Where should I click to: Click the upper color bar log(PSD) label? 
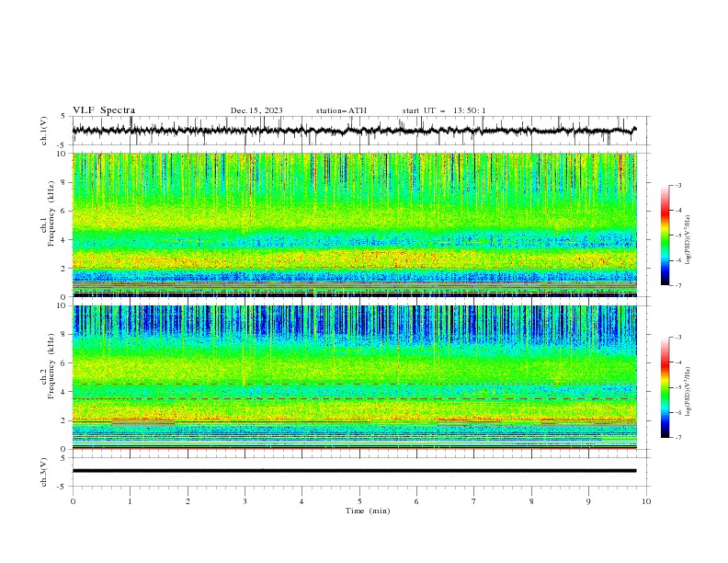688,240
